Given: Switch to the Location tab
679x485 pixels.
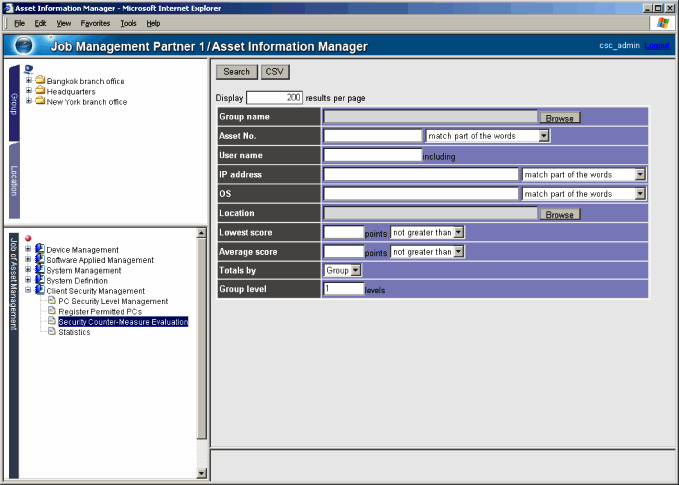Looking at the screenshot, I should [14, 182].
